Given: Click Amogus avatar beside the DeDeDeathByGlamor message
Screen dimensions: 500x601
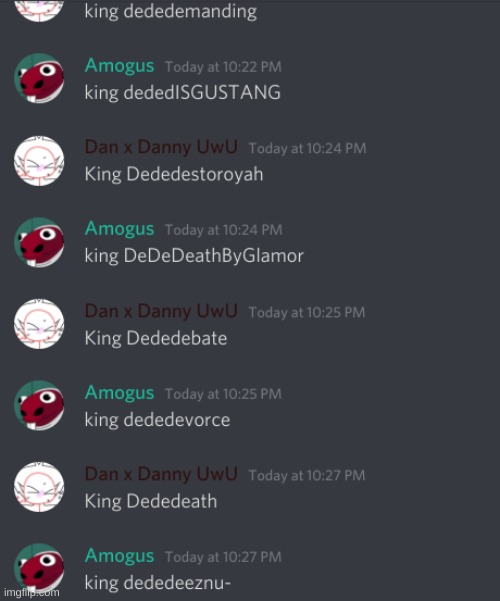Looking at the screenshot, I should pos(39,242).
